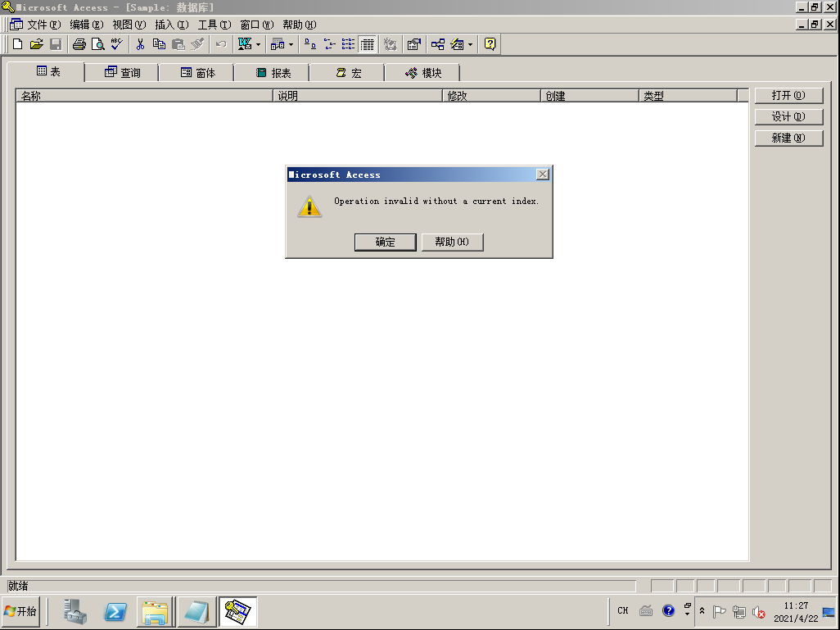Click the Copy toolbar icon
The height and width of the screenshot is (630, 840).
point(159,44)
